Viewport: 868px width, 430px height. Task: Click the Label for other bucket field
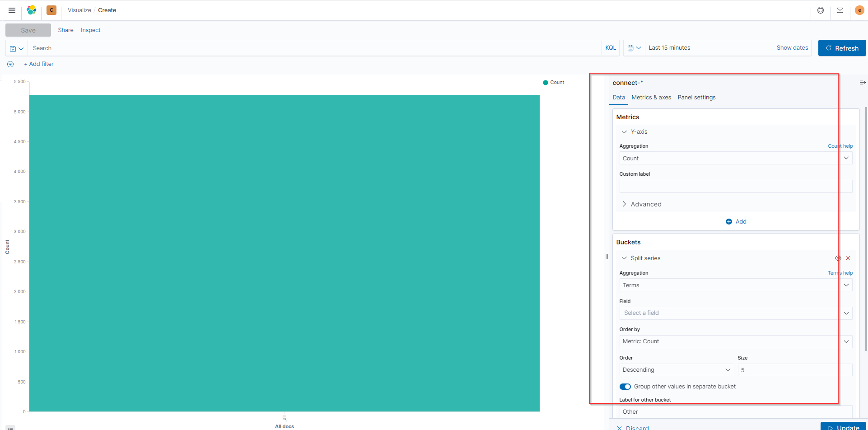(736, 412)
